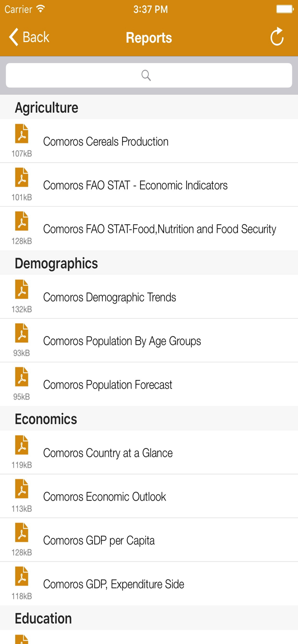
Task: Tap the magnifying glass in the search bar
Action: 146,75
